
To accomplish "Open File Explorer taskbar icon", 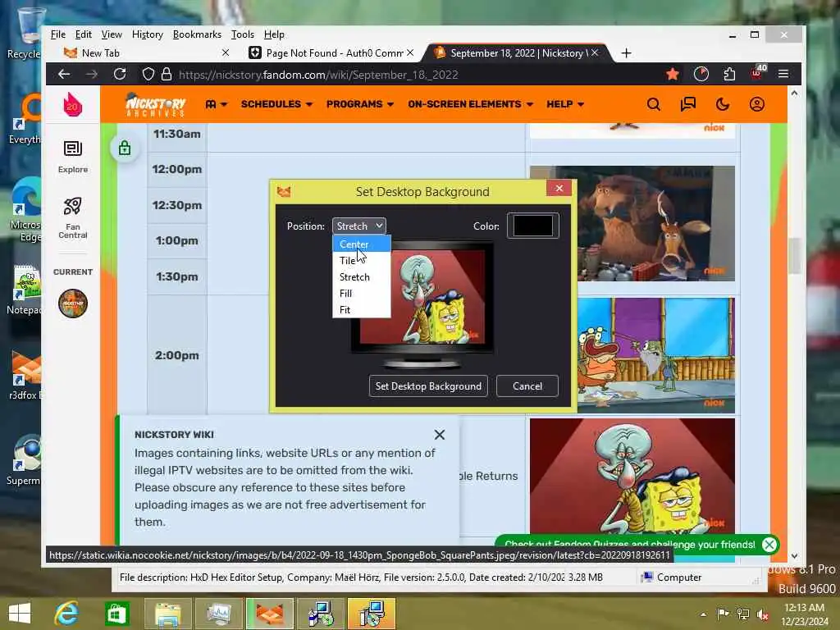I will coord(167,614).
